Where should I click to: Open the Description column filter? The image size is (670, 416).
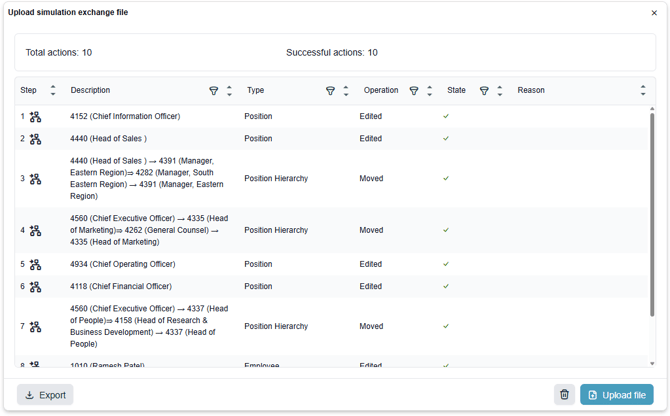[214, 91]
